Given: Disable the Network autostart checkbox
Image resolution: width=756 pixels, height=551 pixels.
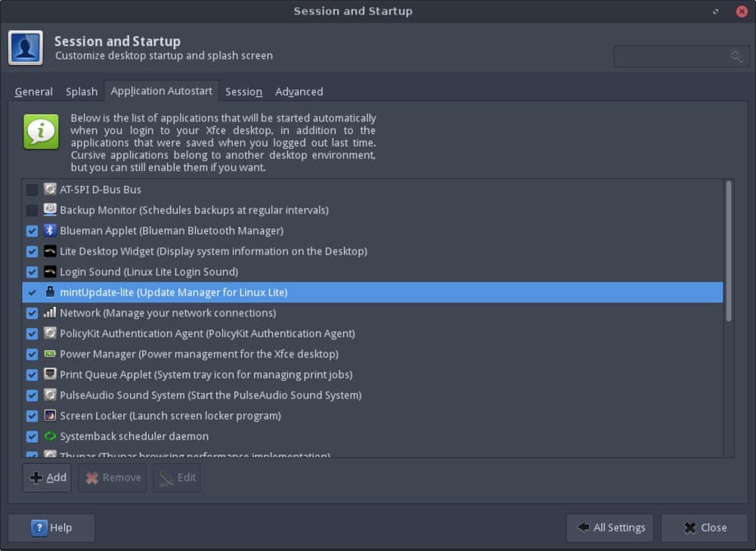Looking at the screenshot, I should 32,314.
